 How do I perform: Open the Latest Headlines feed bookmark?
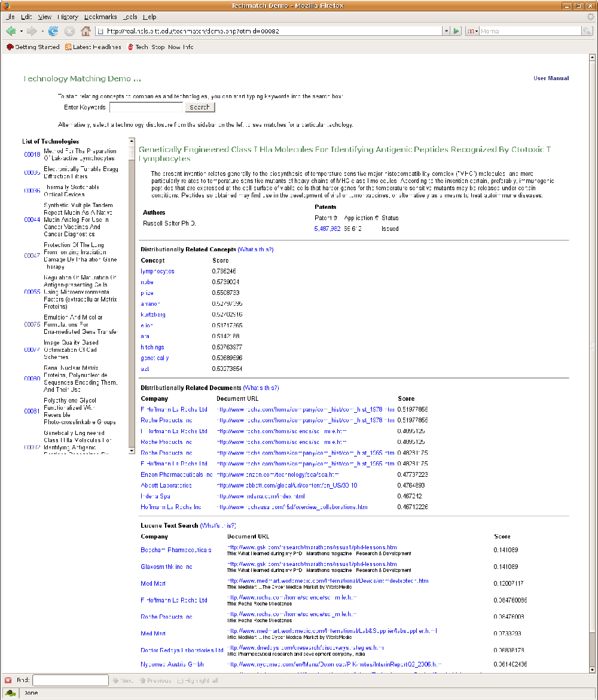pyautogui.click(x=93, y=47)
